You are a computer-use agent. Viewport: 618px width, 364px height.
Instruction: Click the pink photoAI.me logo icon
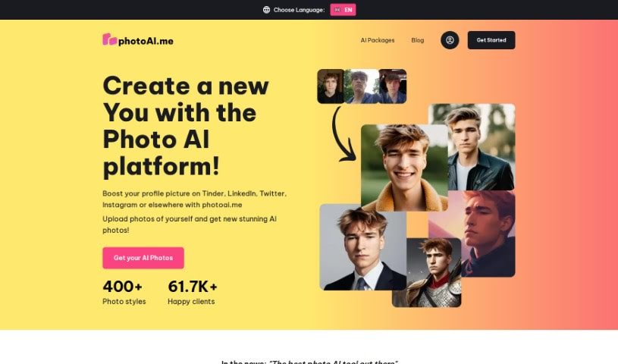point(109,39)
